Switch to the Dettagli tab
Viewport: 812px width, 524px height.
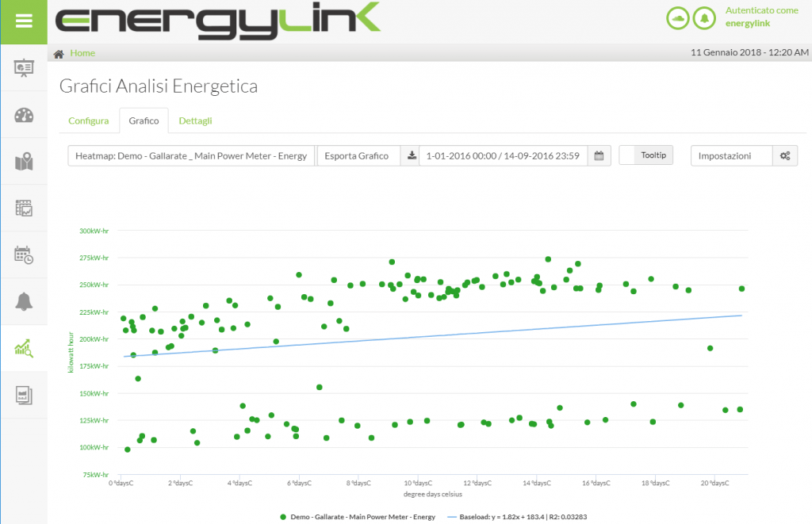click(x=195, y=120)
